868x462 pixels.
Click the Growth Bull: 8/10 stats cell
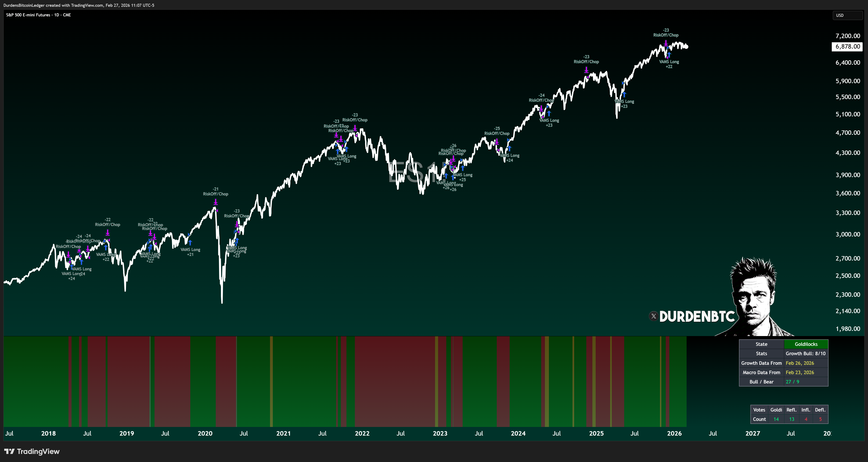pos(806,354)
